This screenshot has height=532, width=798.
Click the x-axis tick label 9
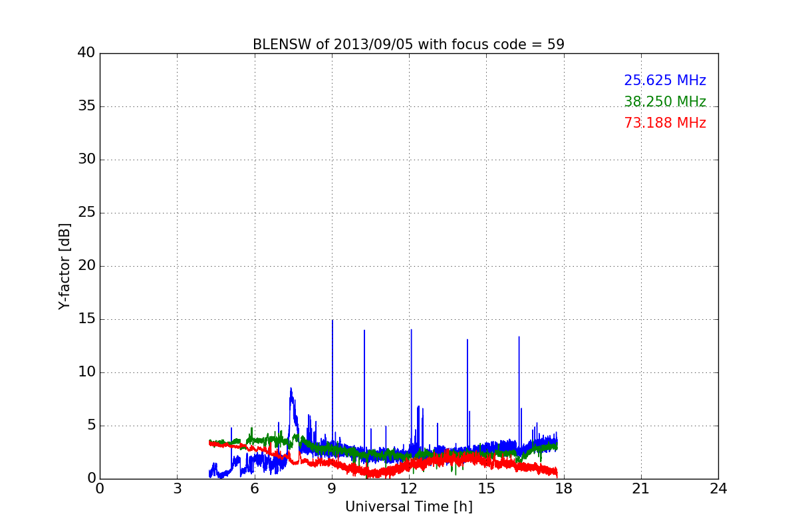click(332, 489)
